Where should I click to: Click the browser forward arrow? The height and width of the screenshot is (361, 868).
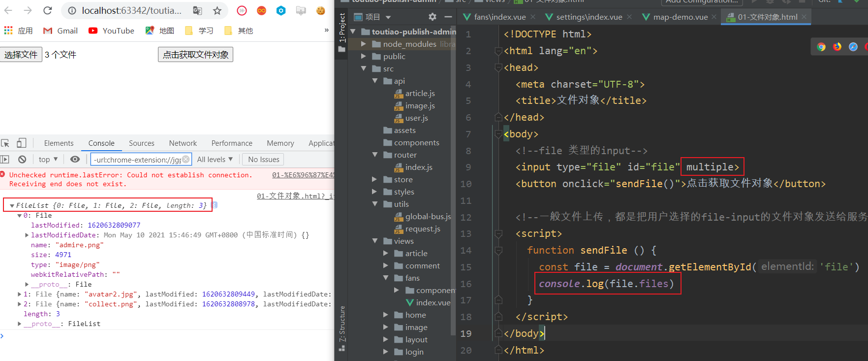tap(28, 10)
